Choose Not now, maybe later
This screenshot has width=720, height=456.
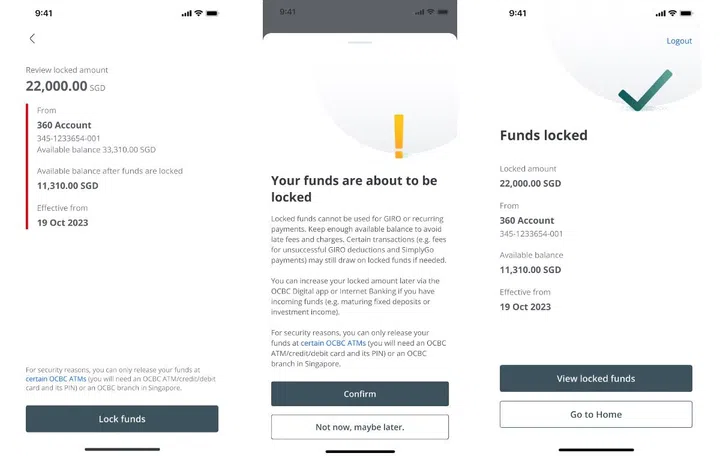point(359,427)
